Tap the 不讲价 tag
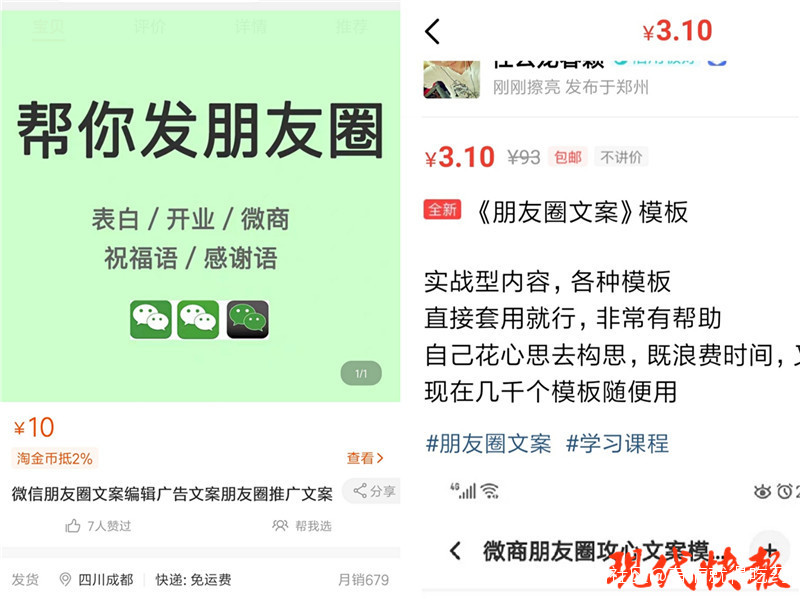The image size is (800, 600). coord(621,157)
